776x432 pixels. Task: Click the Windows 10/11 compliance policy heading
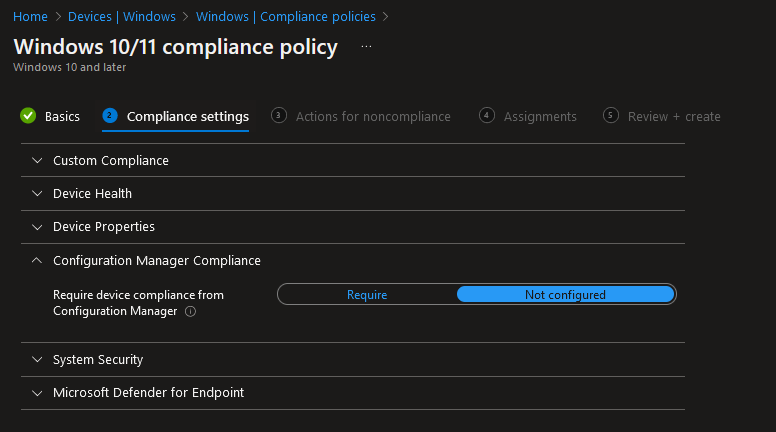tap(176, 47)
